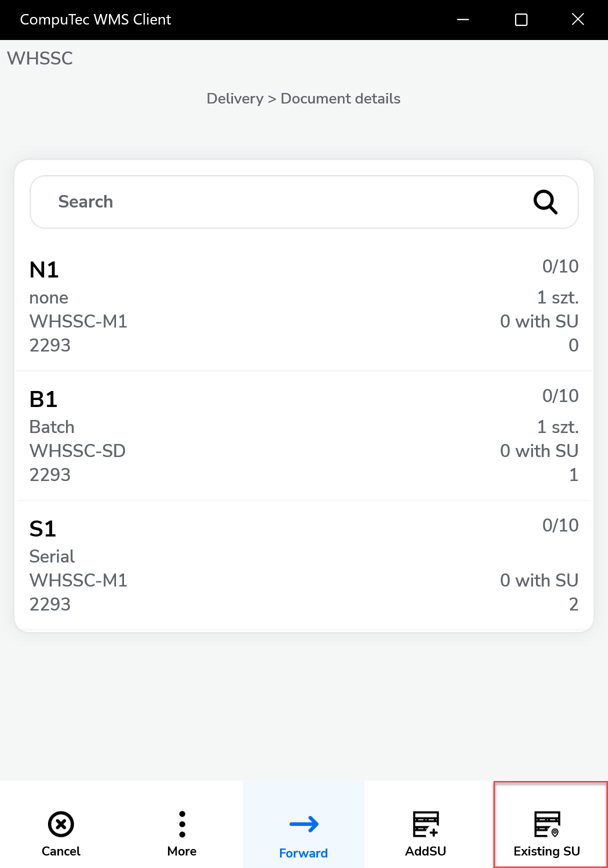Click the AddSU button label

pyautogui.click(x=425, y=851)
